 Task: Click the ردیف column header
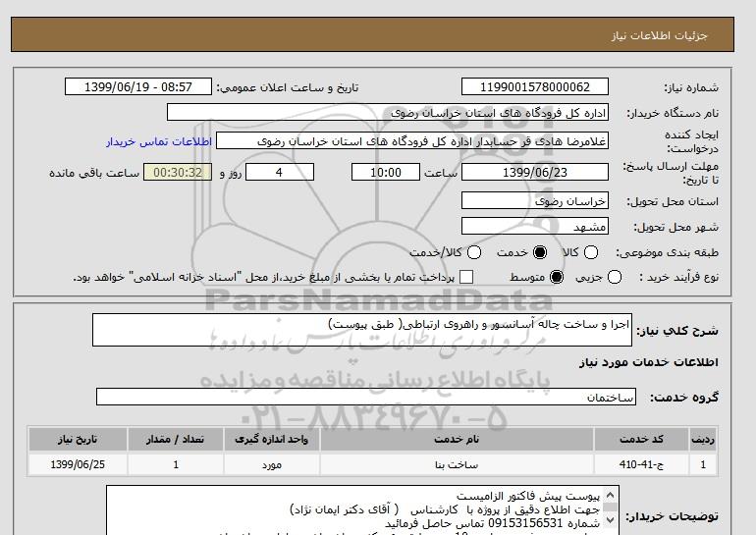pos(703,439)
